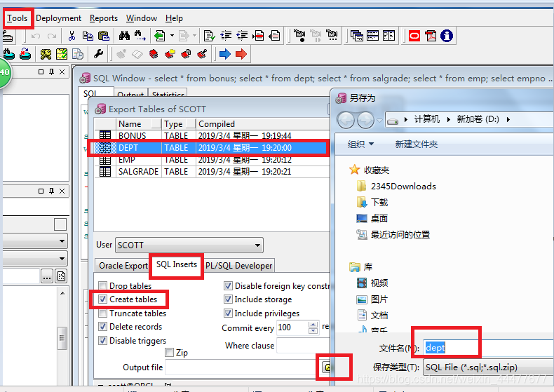This screenshot has height=392, width=554.
Task: Click the database-search binoculars icon
Action: click(9, 54)
